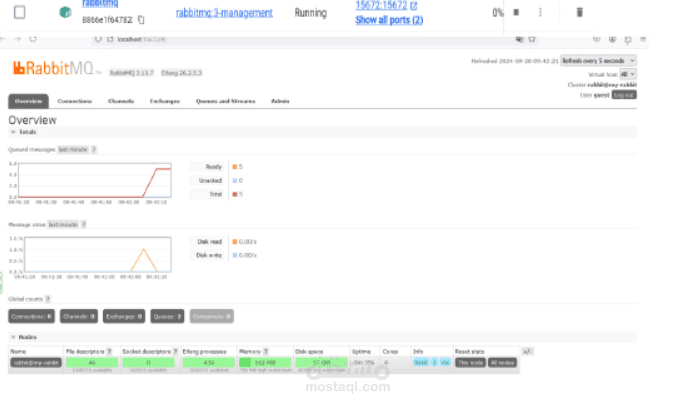Click the Memory usage bar in the Nodes table

pos(265,363)
